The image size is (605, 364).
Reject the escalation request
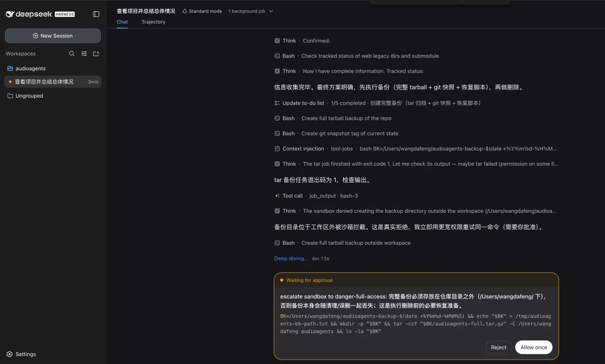[x=499, y=347]
